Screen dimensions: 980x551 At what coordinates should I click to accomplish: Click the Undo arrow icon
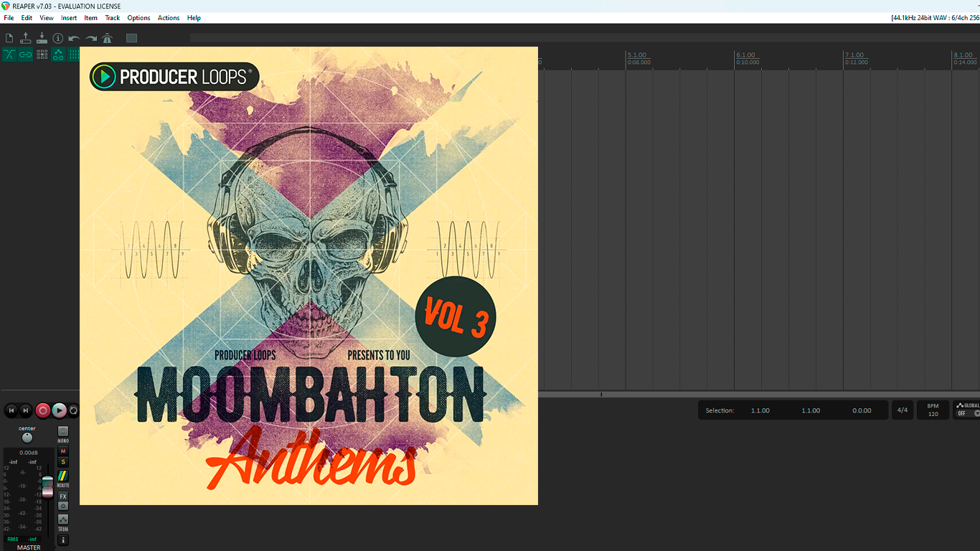click(x=74, y=38)
